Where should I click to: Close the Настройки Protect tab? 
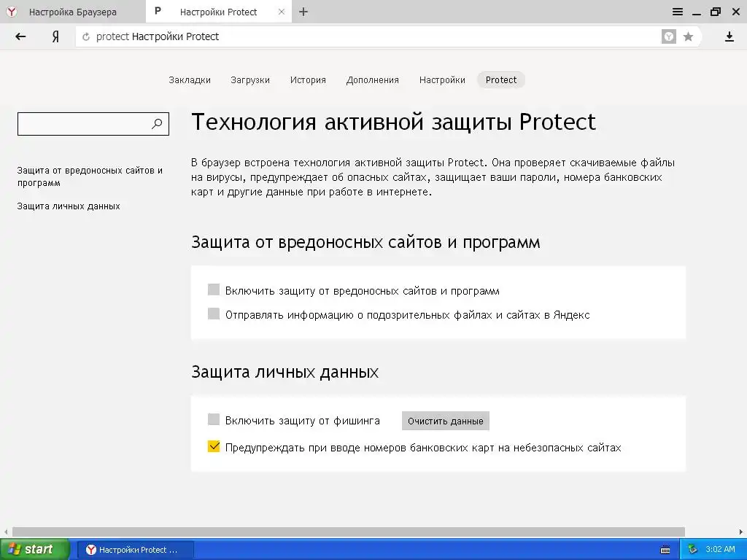point(282,12)
